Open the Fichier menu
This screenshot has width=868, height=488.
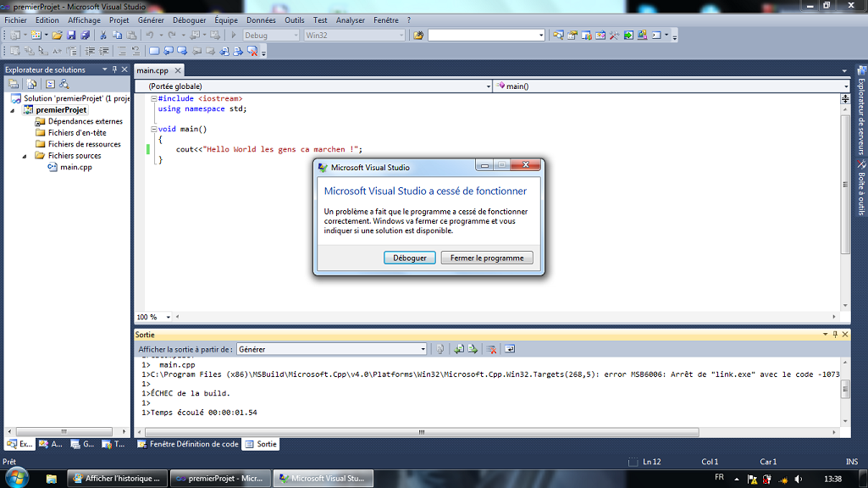[15, 20]
